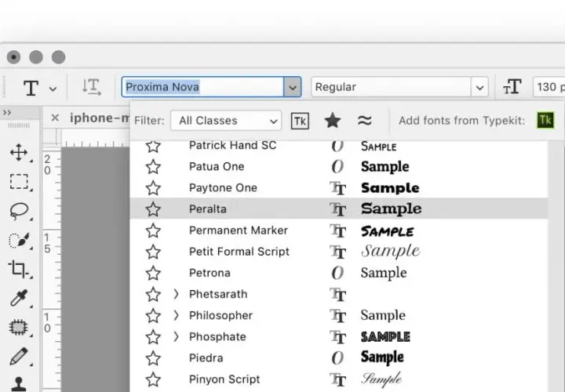Viewport: 565px width, 392px height.
Task: Favorite the Patrick Hand SC font
Action: [153, 146]
